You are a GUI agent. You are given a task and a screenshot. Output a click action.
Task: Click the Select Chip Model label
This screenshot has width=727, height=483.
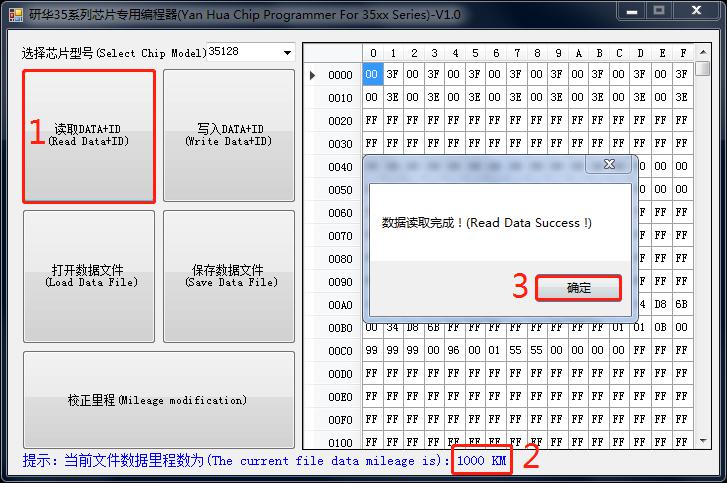114,53
